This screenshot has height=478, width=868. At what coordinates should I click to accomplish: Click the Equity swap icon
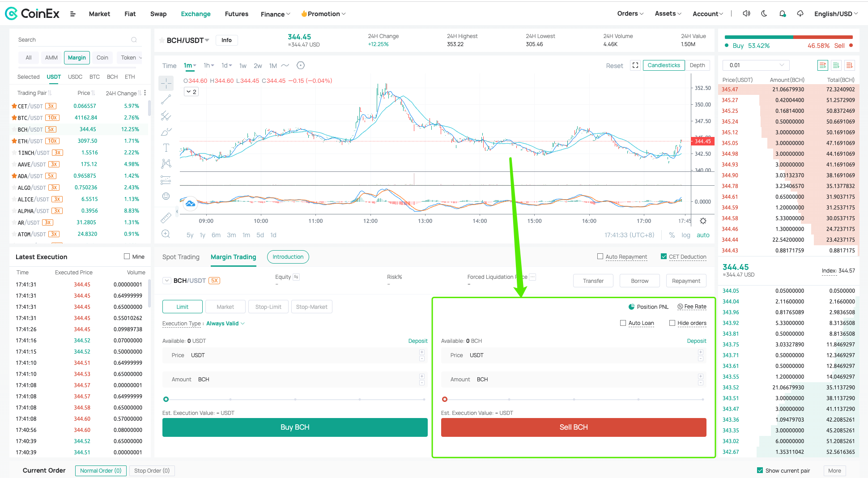[x=296, y=277]
